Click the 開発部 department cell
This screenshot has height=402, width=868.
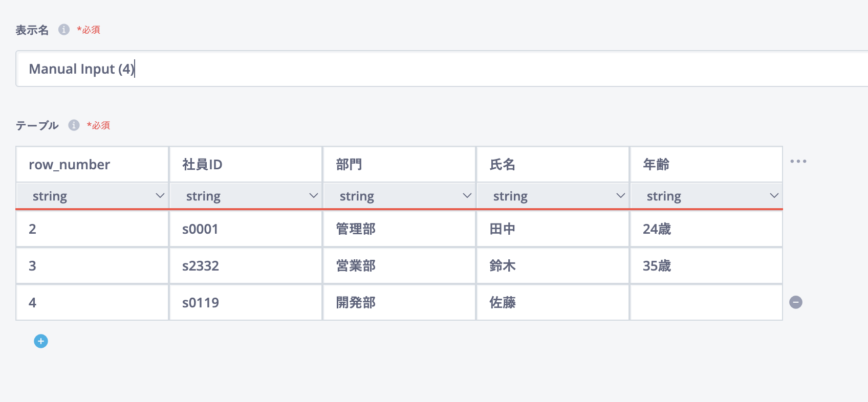400,303
